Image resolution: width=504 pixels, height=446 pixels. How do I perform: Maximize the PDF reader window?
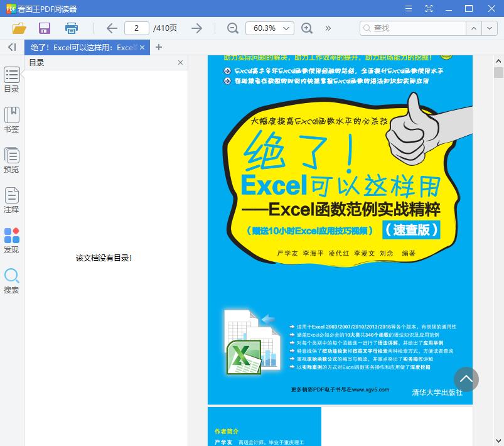pos(469,8)
